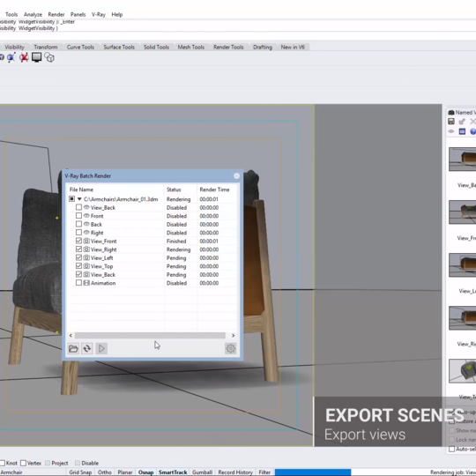Click right arrow of Batch Render scrollbar
This screenshot has height=476, width=476.
233,336
